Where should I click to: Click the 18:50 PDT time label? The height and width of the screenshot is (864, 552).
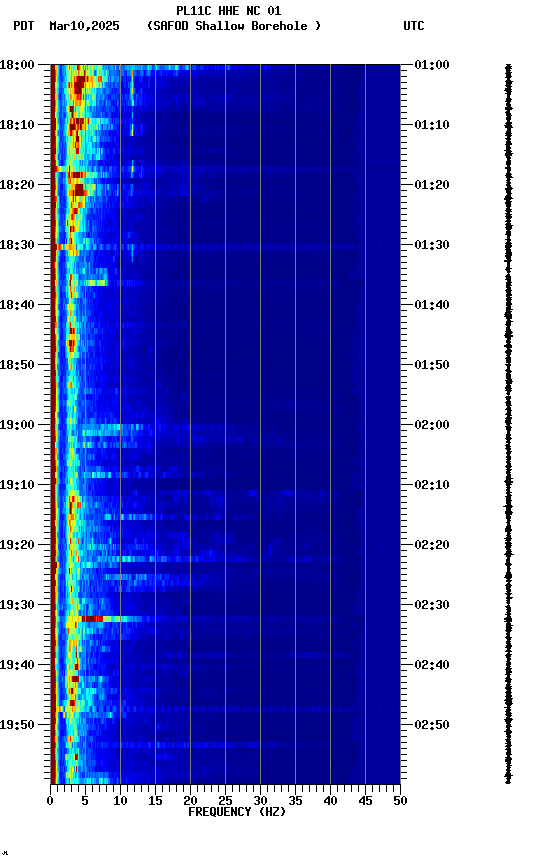tap(17, 365)
